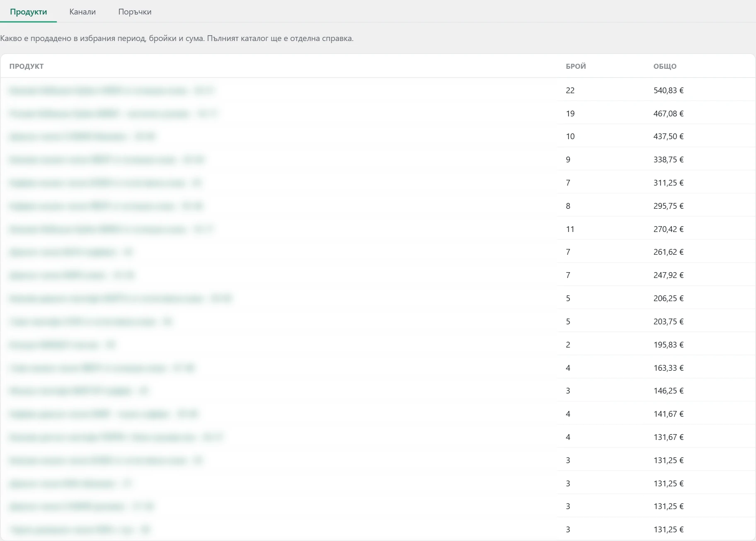The height and width of the screenshot is (541, 756).
Task: Click quantity 7 in the 261,62 € row
Action: click(x=568, y=252)
